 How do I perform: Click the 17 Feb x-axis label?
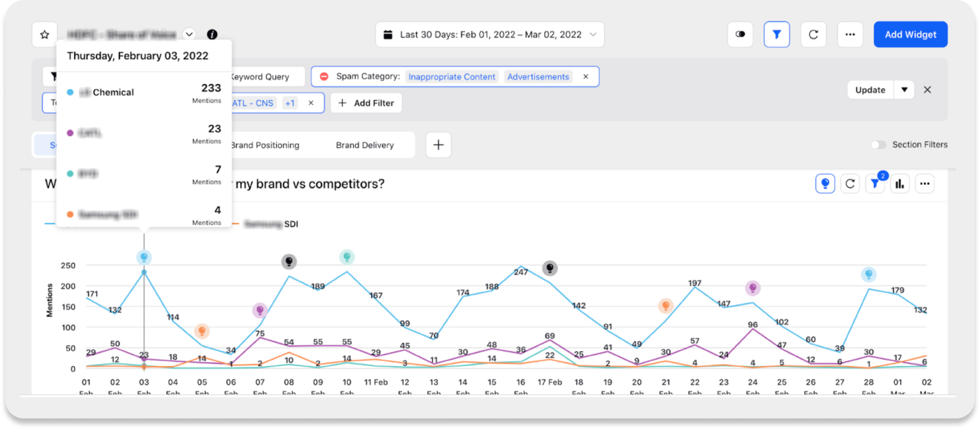point(550,382)
